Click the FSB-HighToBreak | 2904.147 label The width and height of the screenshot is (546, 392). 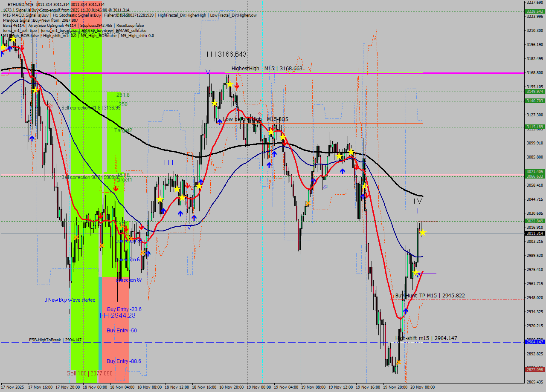pyautogui.click(x=55, y=340)
